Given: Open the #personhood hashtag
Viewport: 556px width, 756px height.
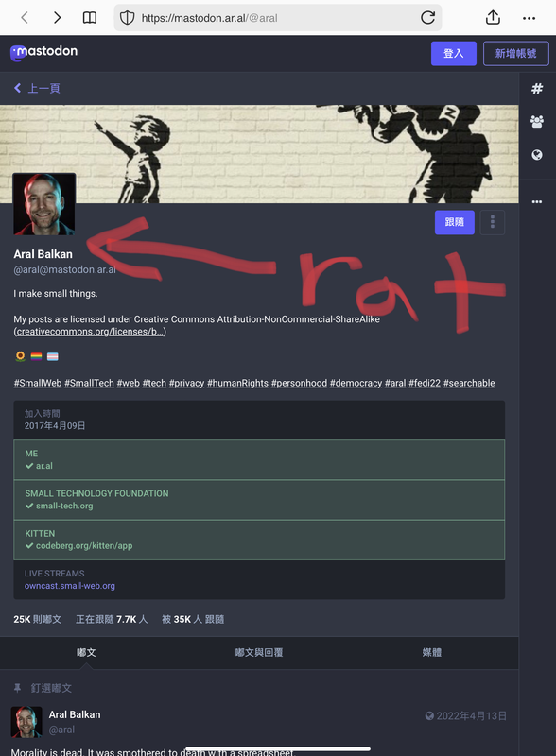Looking at the screenshot, I should click(299, 384).
